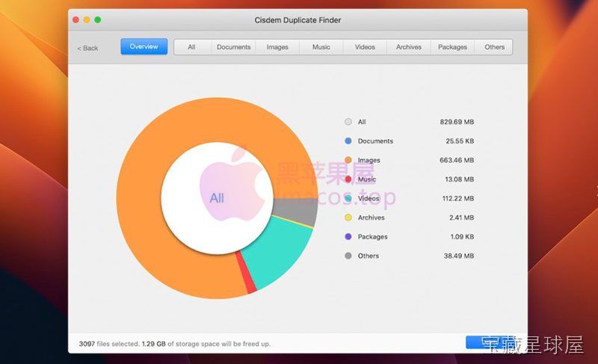Click the gray Others donut chart segment
This screenshot has height=364, width=598.
pos(296,212)
